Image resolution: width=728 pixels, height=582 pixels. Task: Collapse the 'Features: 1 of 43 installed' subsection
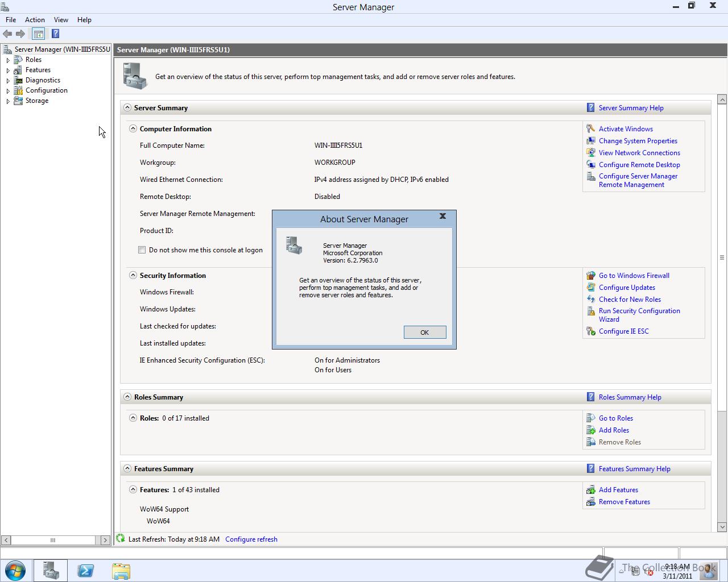pyautogui.click(x=133, y=489)
